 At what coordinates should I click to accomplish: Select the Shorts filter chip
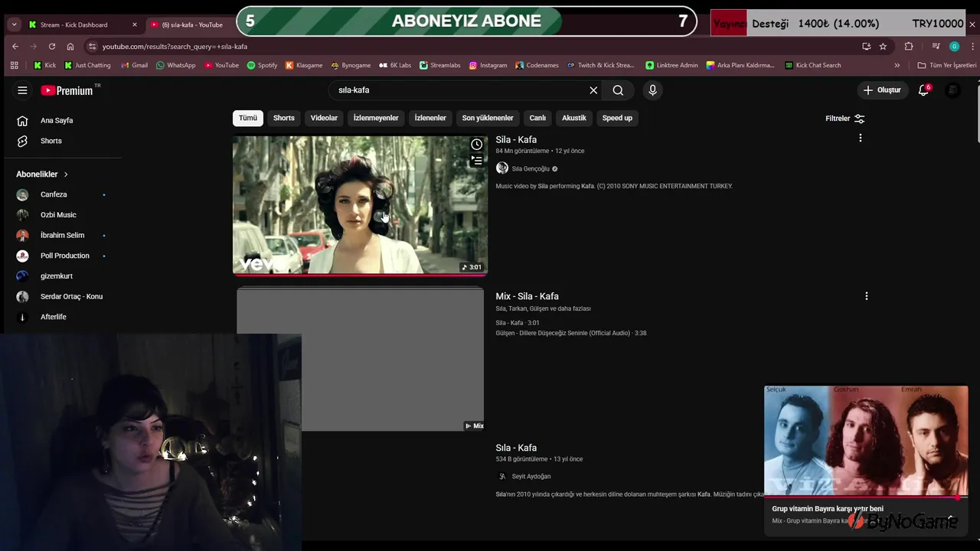(284, 118)
